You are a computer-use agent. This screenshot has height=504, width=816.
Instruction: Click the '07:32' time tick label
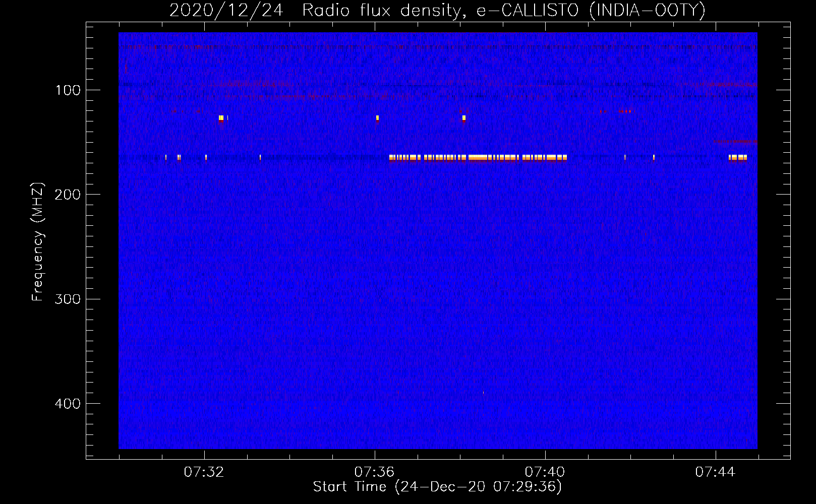coord(204,472)
